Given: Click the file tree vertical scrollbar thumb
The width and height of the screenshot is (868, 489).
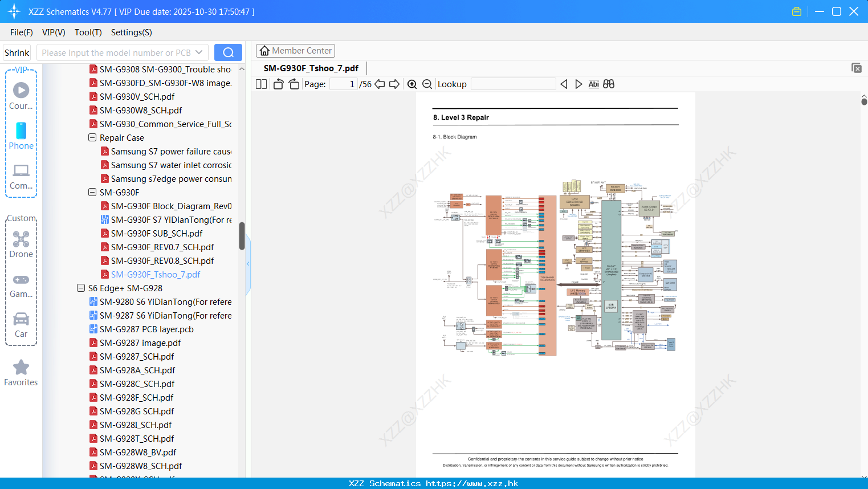Looking at the screenshot, I should [x=242, y=236].
